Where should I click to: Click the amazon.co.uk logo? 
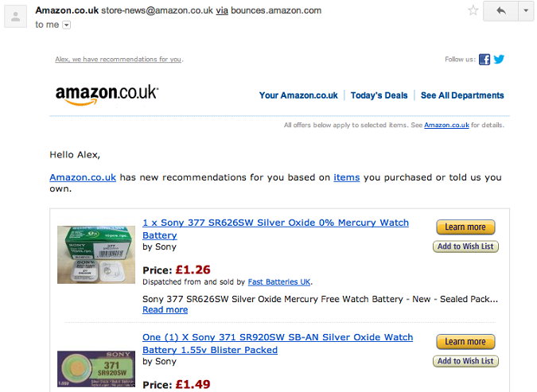(x=107, y=94)
